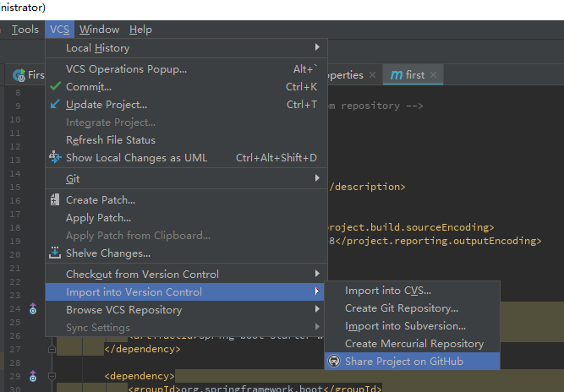
Task: Click the closing dependency tag text
Action: point(142,349)
